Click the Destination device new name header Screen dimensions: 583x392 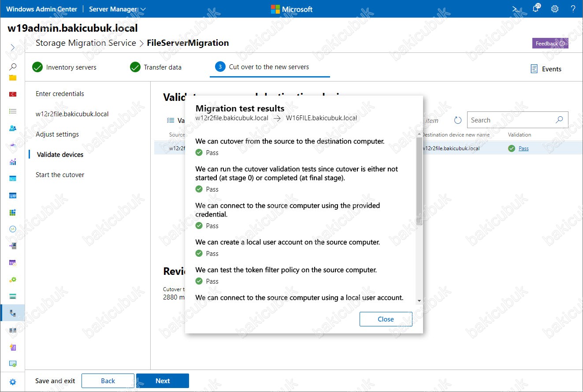point(456,135)
